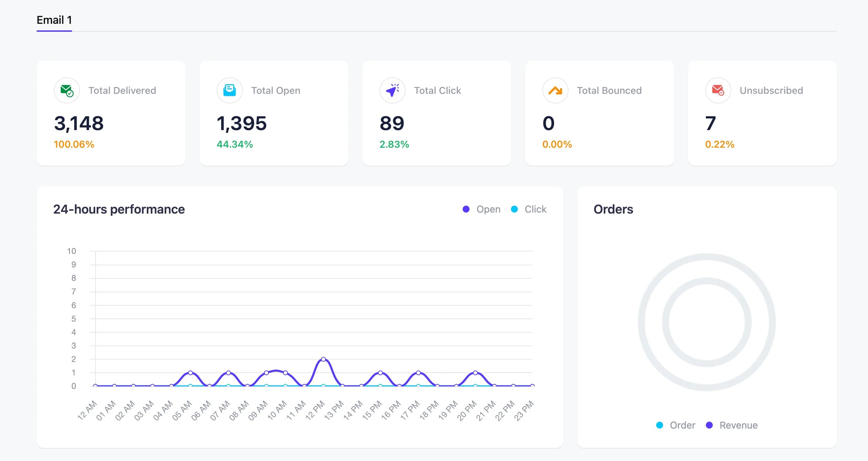Click the purple Open legend dot
The width and height of the screenshot is (868, 461).
[466, 209]
